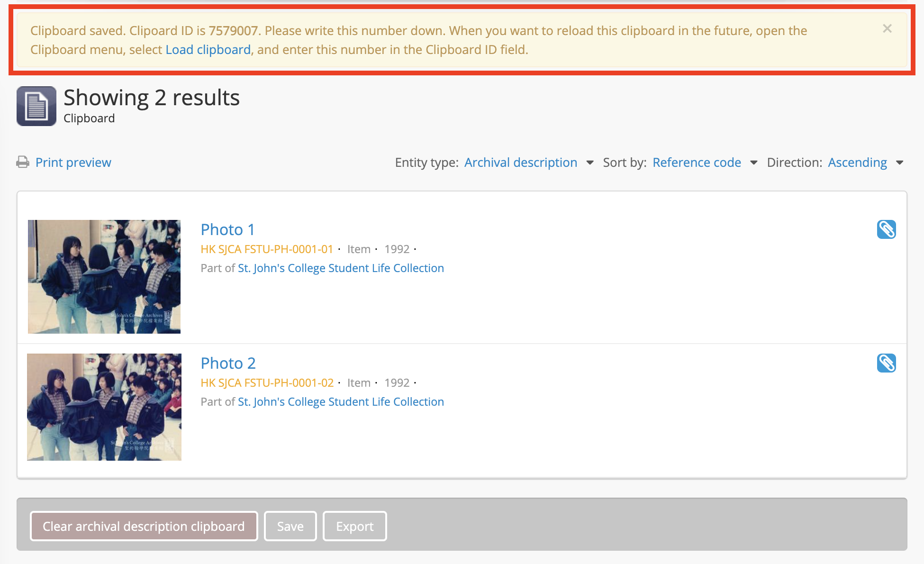Open the Entity type dropdown
The image size is (924, 564).
pyautogui.click(x=521, y=163)
